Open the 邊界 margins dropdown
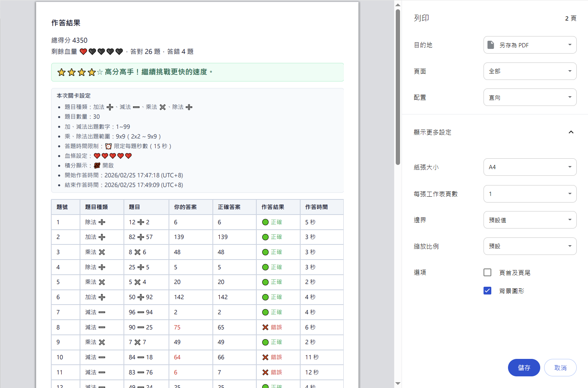Viewport: 588px width, 388px height. pos(530,220)
